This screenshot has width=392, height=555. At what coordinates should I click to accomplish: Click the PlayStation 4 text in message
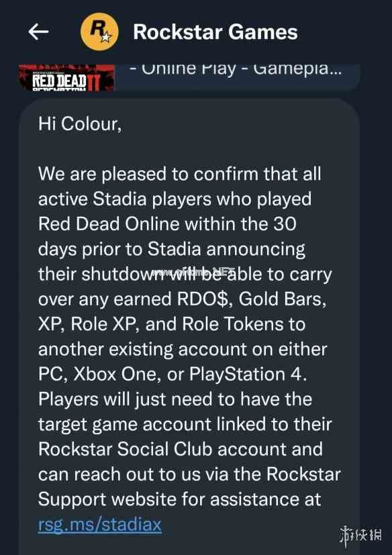[247, 374]
